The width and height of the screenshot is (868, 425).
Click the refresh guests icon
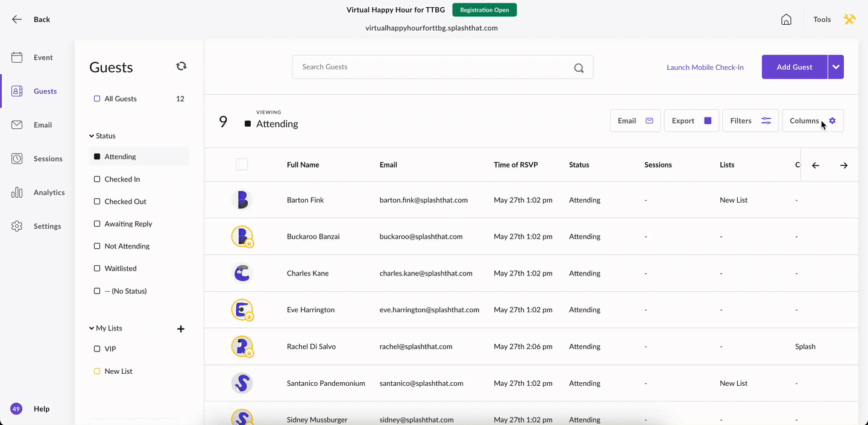click(181, 66)
